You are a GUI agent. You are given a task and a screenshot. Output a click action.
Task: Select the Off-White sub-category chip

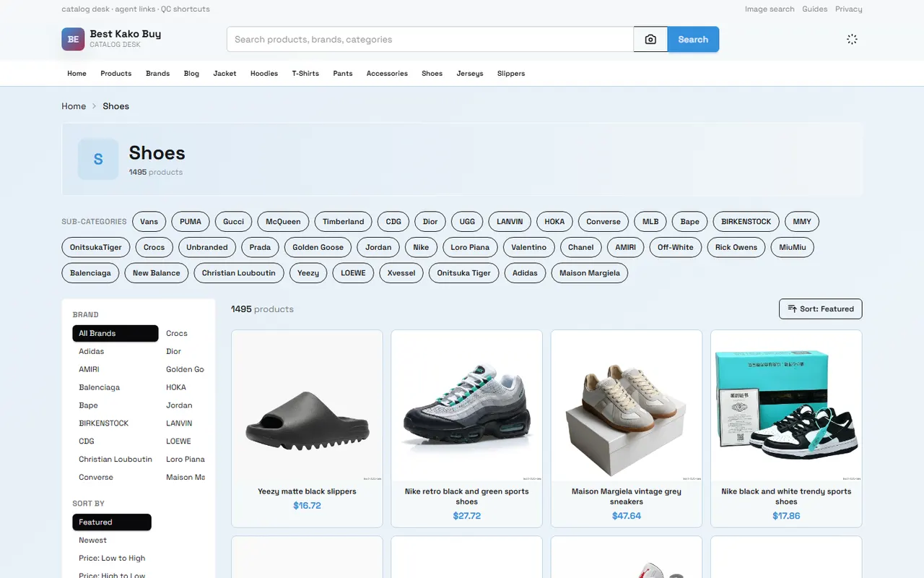point(676,247)
